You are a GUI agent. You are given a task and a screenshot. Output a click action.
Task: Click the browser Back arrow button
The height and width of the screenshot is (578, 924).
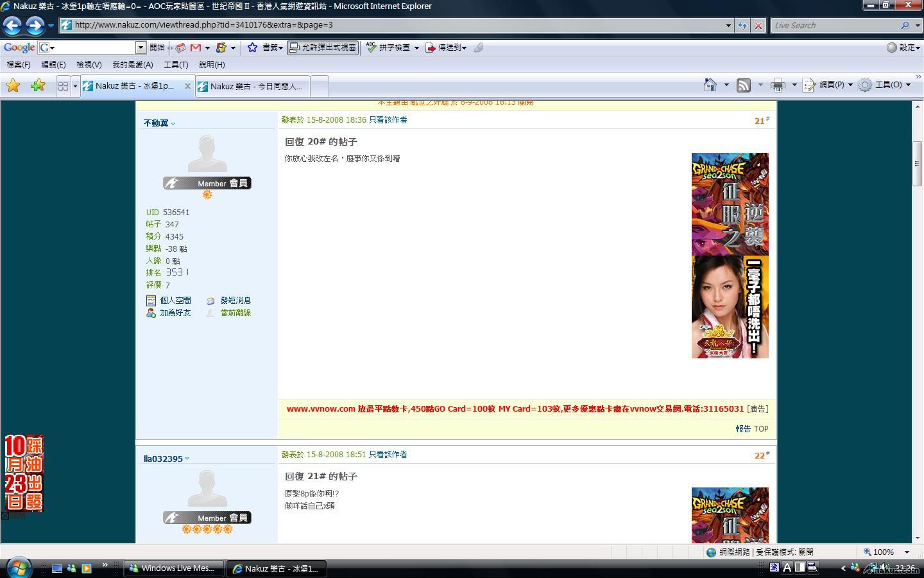[12, 26]
